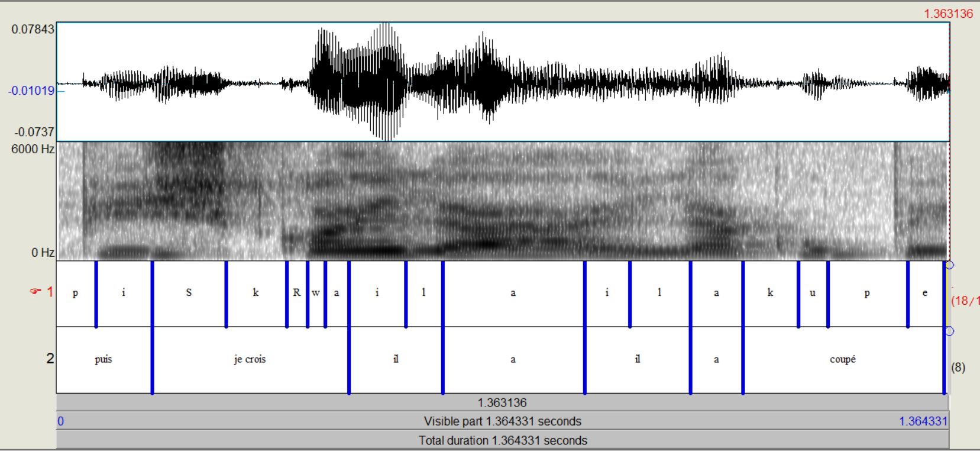The image size is (980, 451).
Task: Play the total duration bar
Action: [x=502, y=440]
